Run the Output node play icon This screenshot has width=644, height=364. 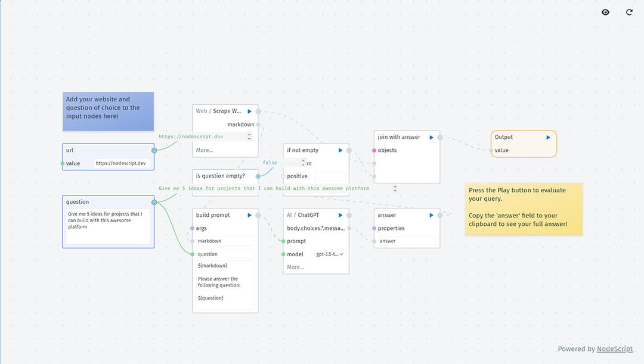click(x=548, y=138)
